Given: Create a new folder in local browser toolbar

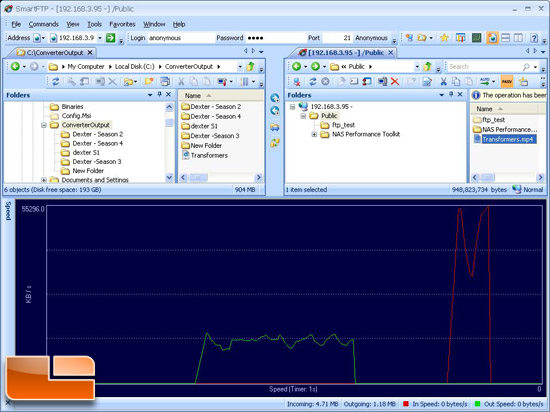Looking at the screenshot, I should 149,82.
